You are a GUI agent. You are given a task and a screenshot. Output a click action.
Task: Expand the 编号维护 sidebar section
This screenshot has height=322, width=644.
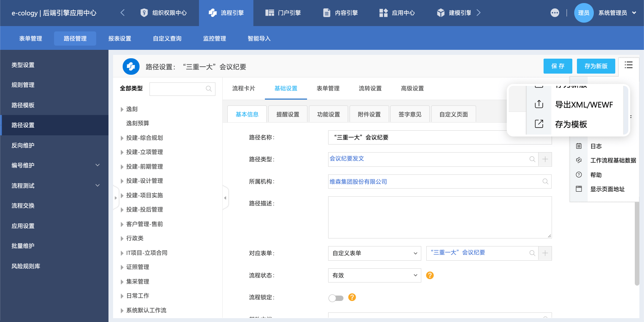pos(97,165)
